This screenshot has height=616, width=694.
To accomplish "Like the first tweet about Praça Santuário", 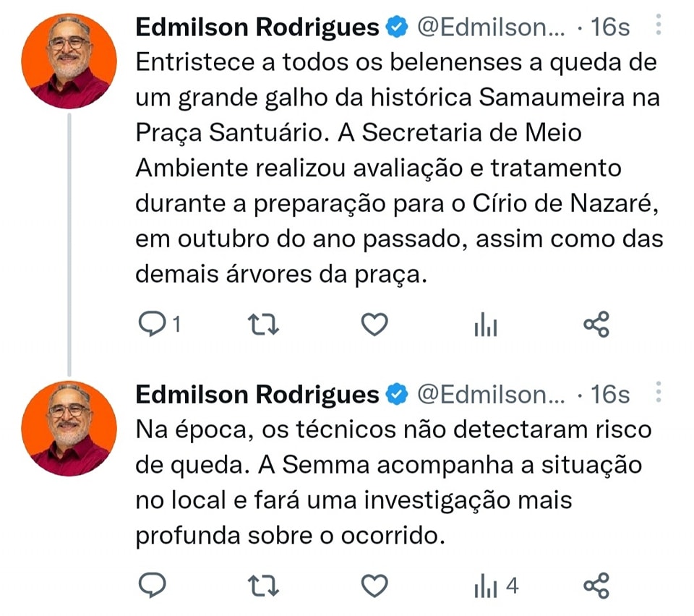I will (x=374, y=326).
